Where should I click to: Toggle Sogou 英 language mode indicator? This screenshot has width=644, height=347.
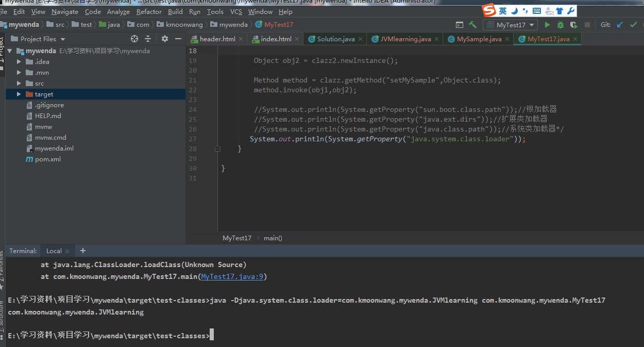[502, 11]
